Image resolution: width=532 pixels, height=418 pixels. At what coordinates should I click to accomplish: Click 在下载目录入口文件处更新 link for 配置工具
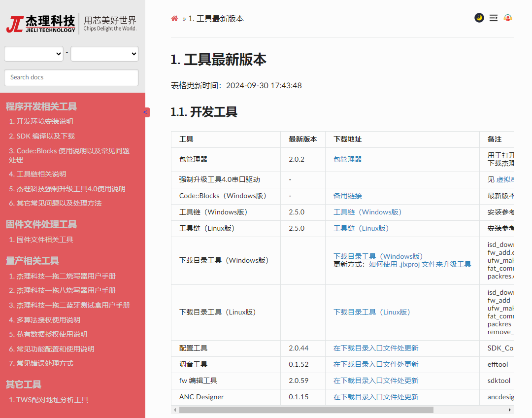(x=376, y=348)
